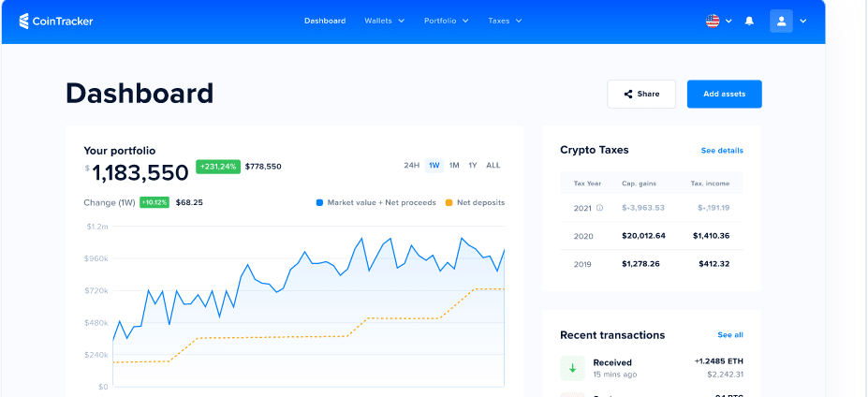This screenshot has width=868, height=397.
Task: Click the user profile avatar icon
Action: [781, 21]
